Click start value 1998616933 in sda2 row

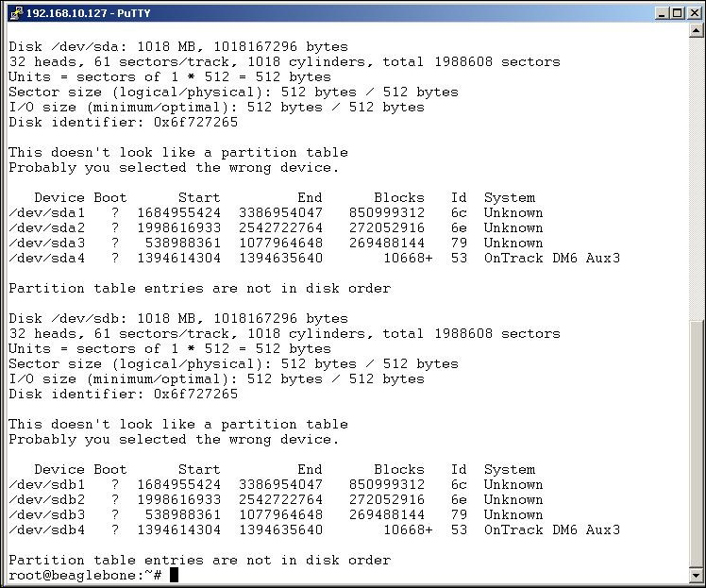178,227
